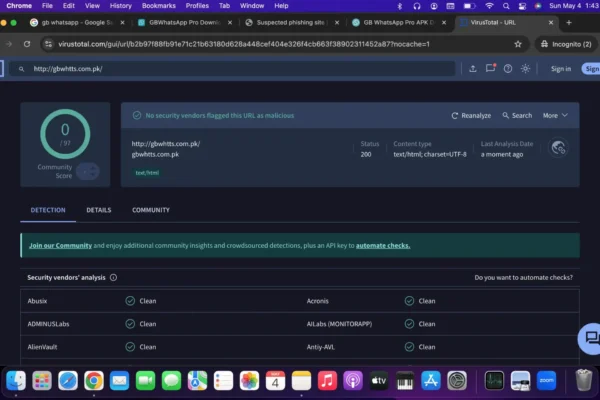Click the Search button in URL summary
This screenshot has width=600, height=400.
click(x=517, y=116)
